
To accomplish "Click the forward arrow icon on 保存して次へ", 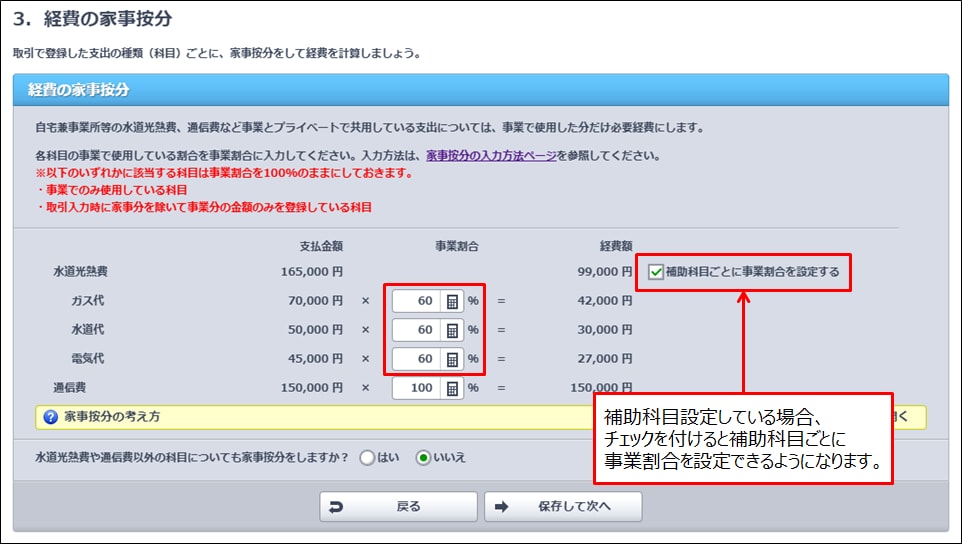I will pyautogui.click(x=502, y=507).
